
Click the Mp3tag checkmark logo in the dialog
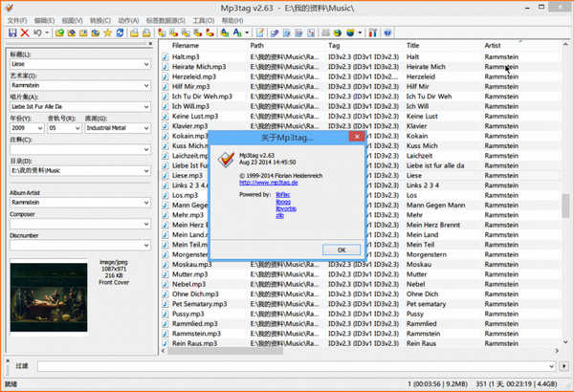226,160
